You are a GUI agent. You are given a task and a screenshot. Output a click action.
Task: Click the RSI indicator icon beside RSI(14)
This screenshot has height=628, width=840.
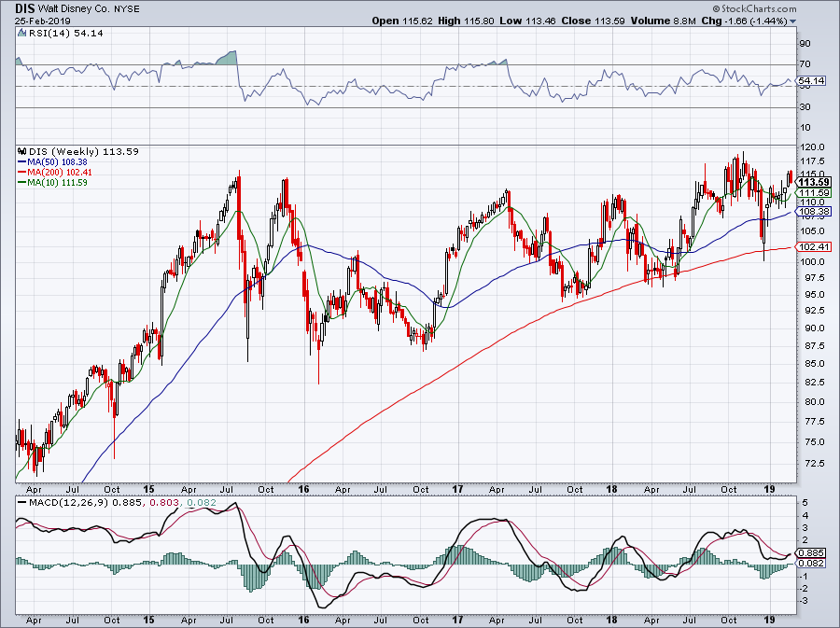tap(22, 33)
